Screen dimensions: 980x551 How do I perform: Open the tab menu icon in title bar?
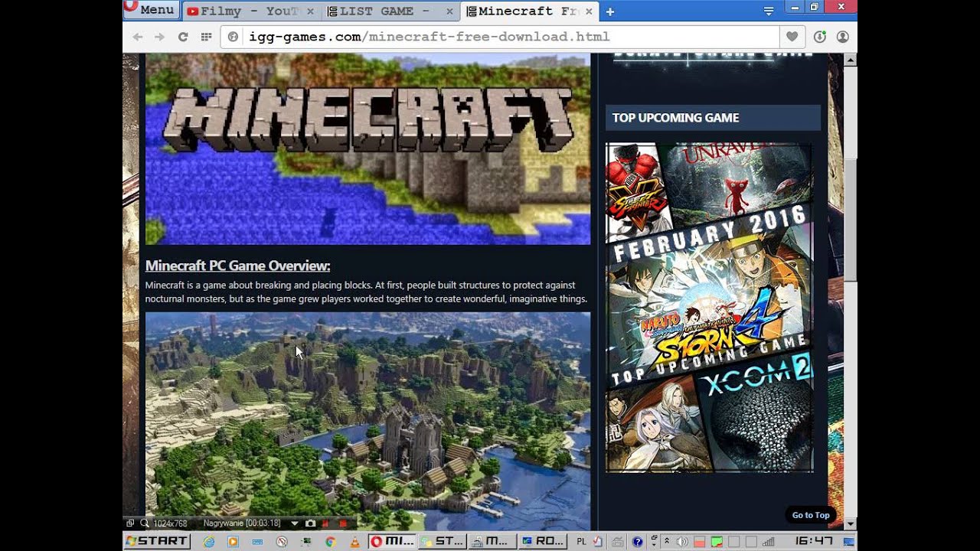point(769,11)
